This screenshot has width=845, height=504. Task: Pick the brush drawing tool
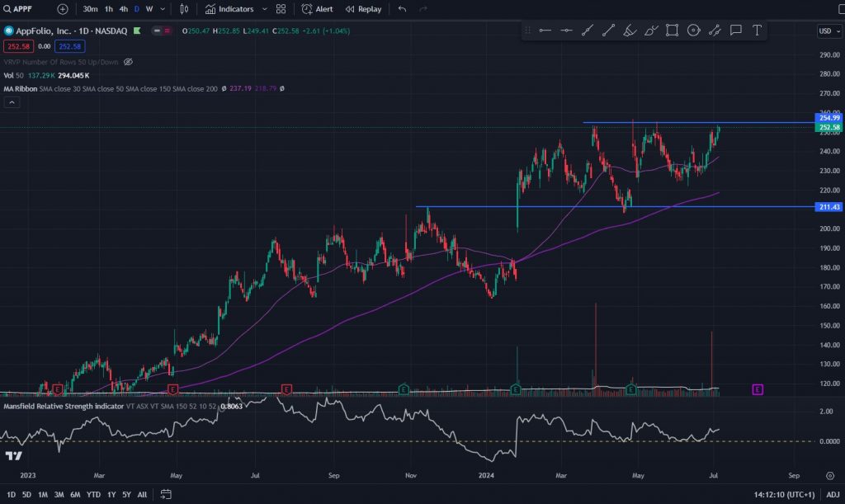click(x=629, y=31)
